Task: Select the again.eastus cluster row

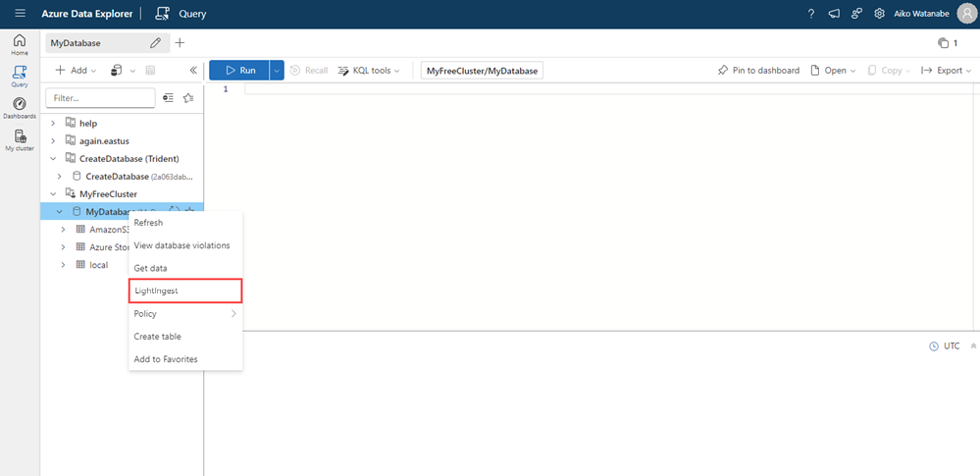Action: coord(122,140)
